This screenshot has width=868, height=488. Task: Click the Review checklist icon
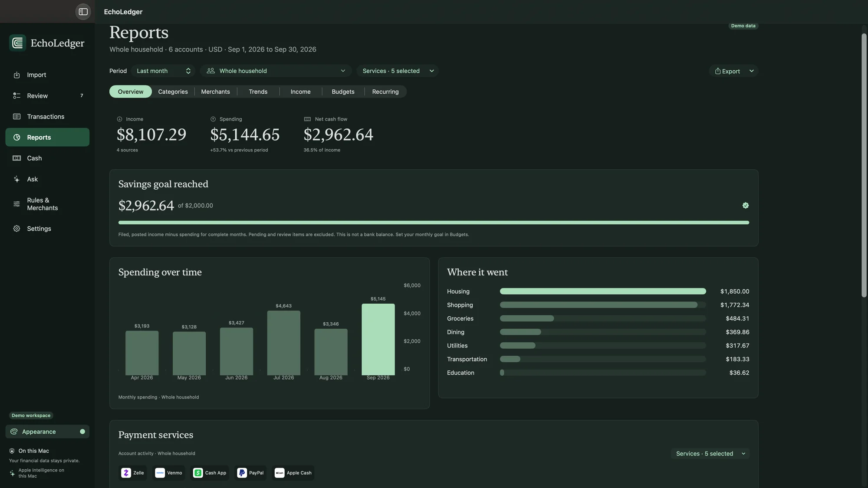16,96
